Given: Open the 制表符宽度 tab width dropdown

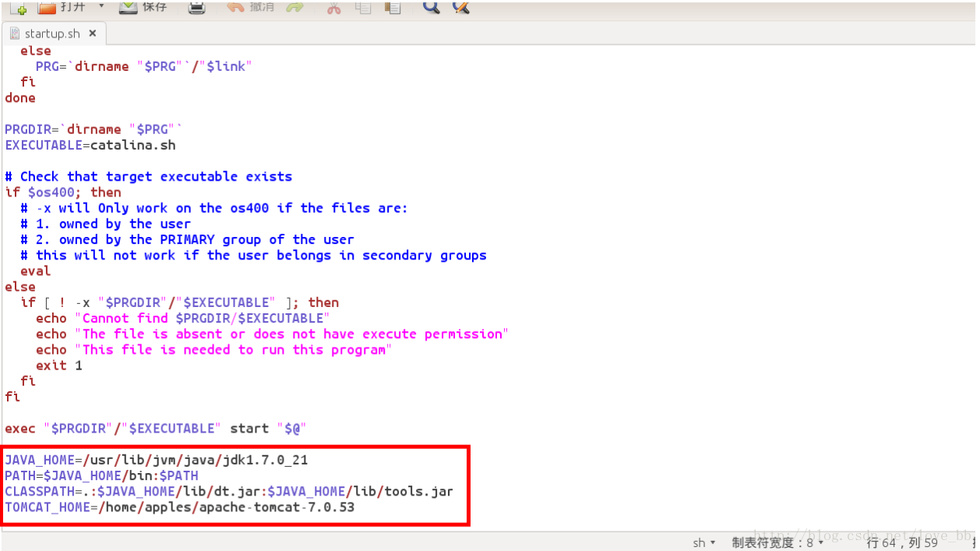Looking at the screenshot, I should (777, 542).
